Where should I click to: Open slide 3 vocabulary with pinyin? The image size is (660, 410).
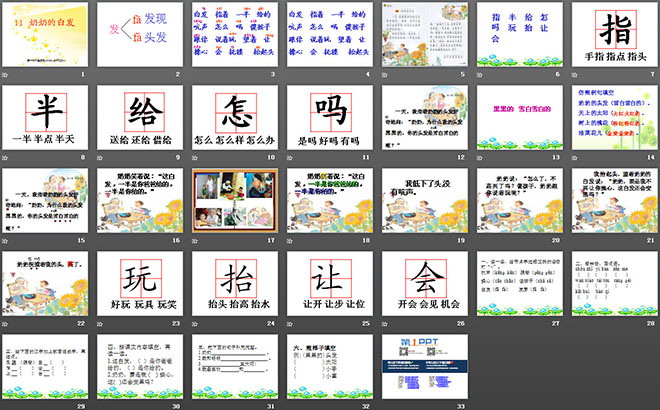pos(235,35)
